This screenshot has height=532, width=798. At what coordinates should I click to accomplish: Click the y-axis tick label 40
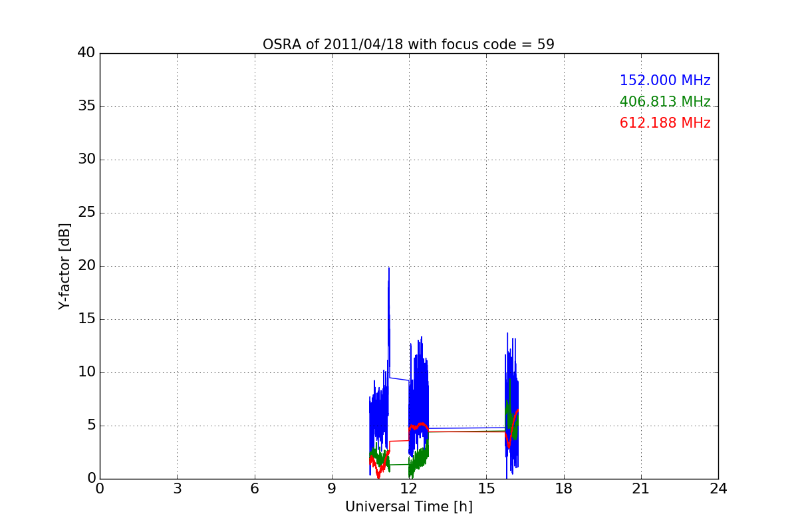[x=86, y=53]
